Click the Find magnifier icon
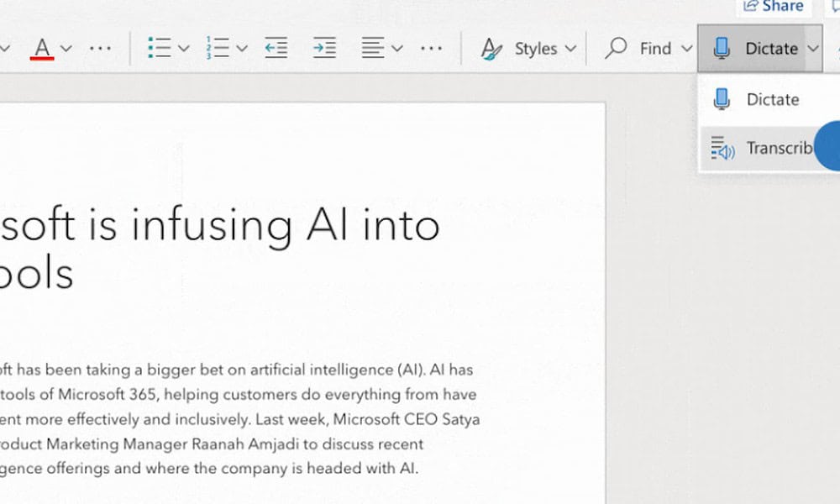Image resolution: width=840 pixels, height=504 pixels. pos(616,48)
